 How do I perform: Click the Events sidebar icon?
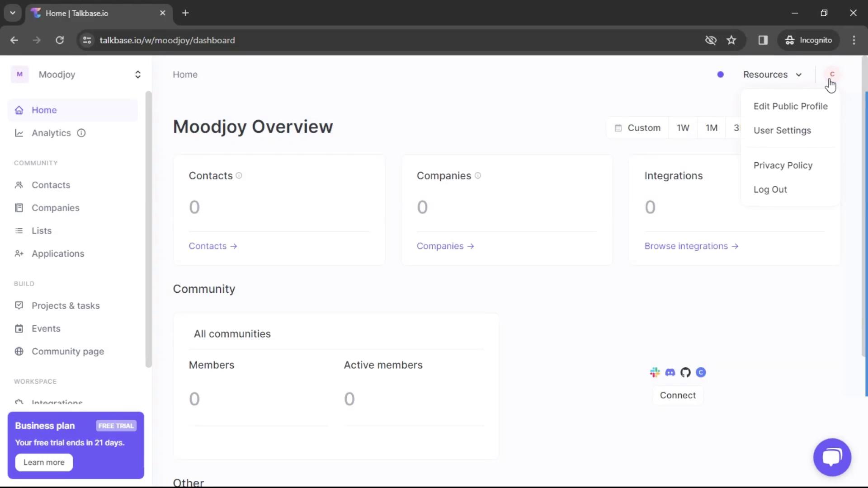19,328
